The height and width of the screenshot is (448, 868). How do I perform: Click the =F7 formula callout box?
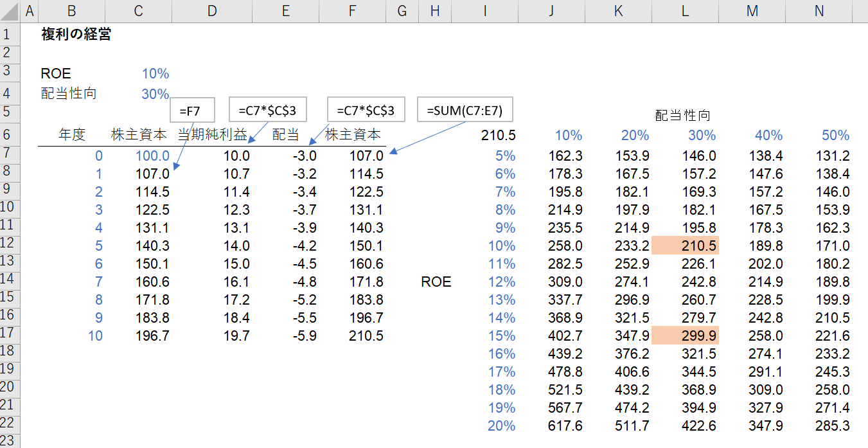point(192,110)
